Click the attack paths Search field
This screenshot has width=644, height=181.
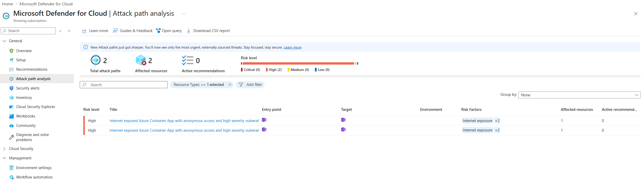coord(124,85)
